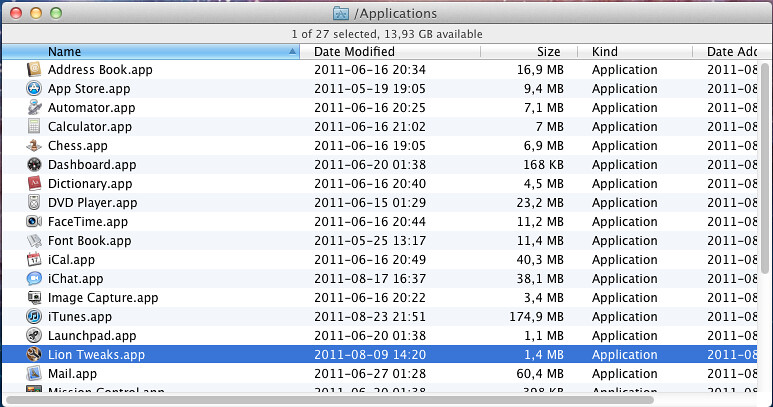Image resolution: width=773 pixels, height=407 pixels.
Task: Click the Calculator app icon
Action: [x=34, y=127]
